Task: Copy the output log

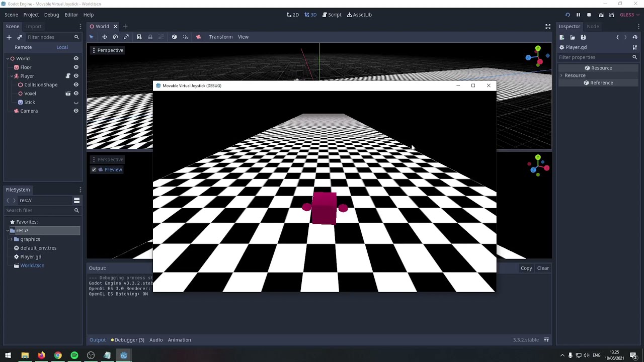Action: [x=526, y=268]
